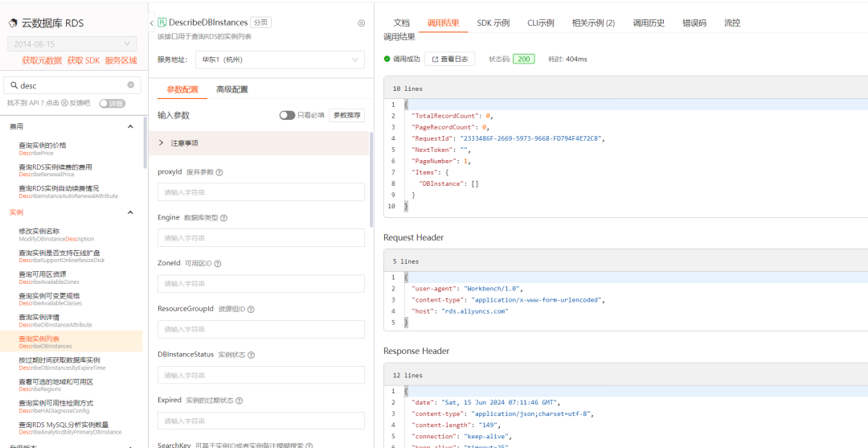This screenshot has height=448, width=868.
Task: Click the search magnifier icon
Action: (14, 85)
